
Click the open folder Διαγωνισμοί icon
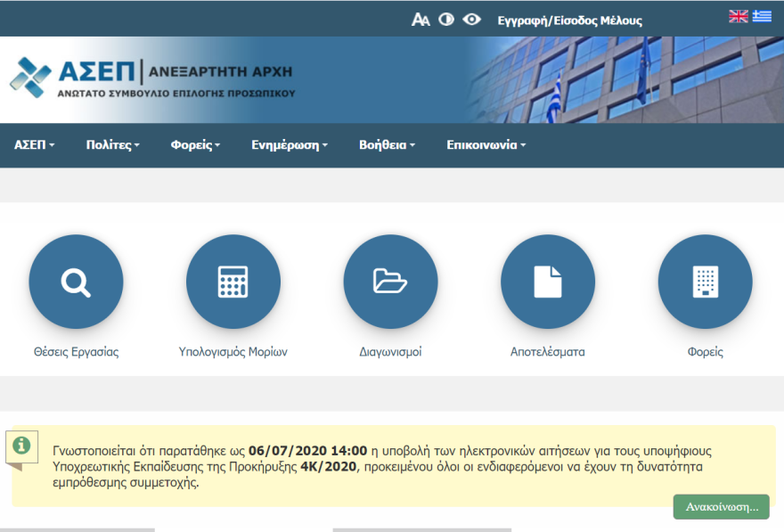click(390, 282)
